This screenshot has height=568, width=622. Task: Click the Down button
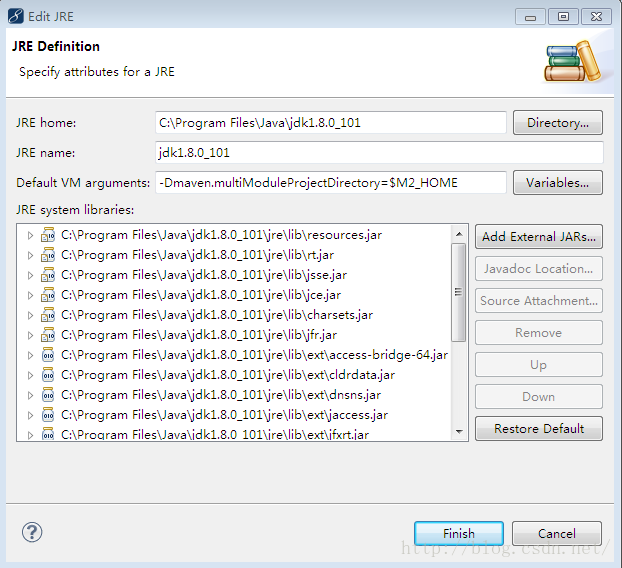click(x=539, y=397)
